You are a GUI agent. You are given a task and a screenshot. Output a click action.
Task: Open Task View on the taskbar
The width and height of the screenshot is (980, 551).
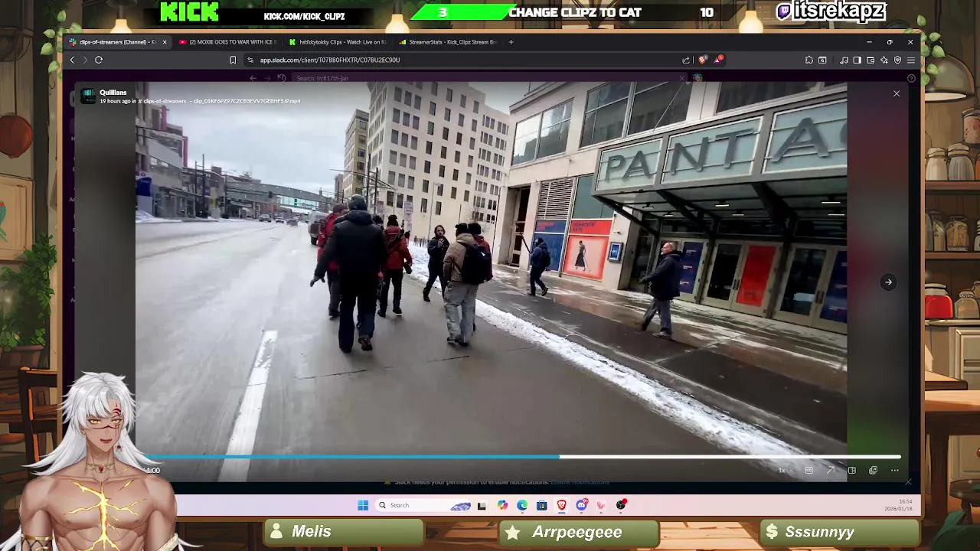point(482,505)
